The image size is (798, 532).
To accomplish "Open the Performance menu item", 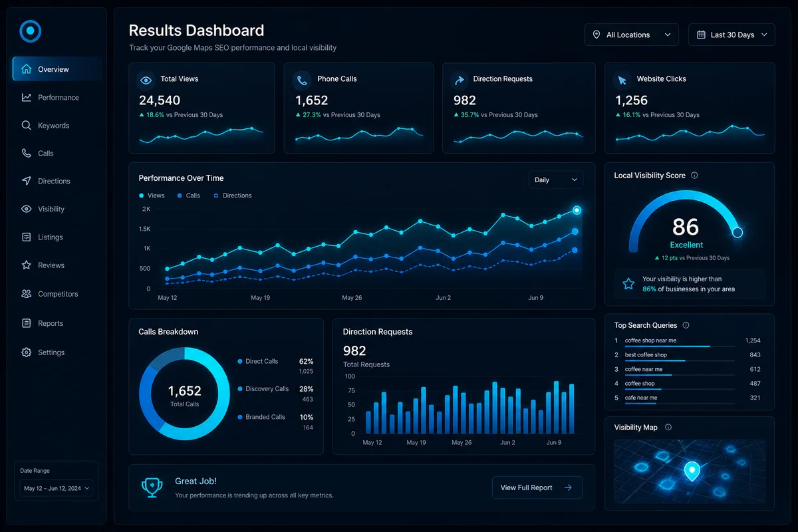I will tap(57, 97).
